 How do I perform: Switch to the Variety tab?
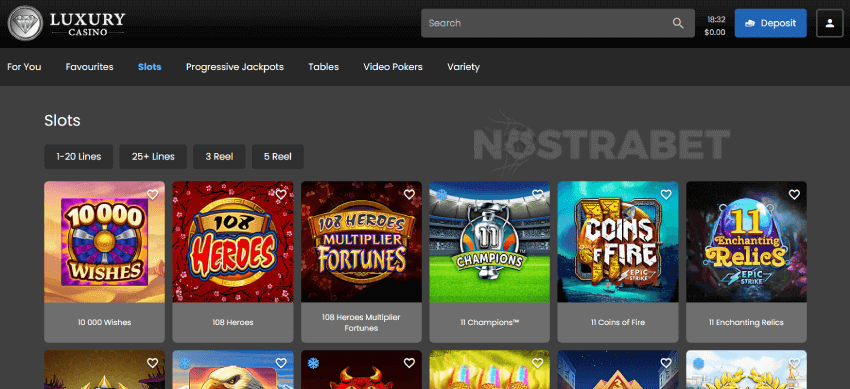[x=463, y=67]
